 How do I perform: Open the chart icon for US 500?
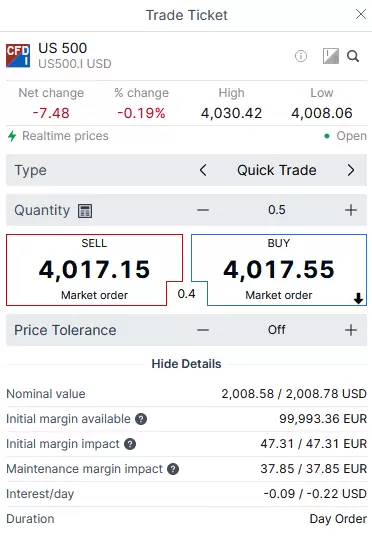coord(331,56)
